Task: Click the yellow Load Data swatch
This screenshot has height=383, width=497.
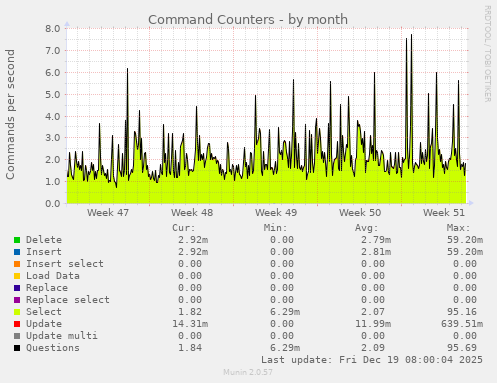Action: [x=17, y=276]
